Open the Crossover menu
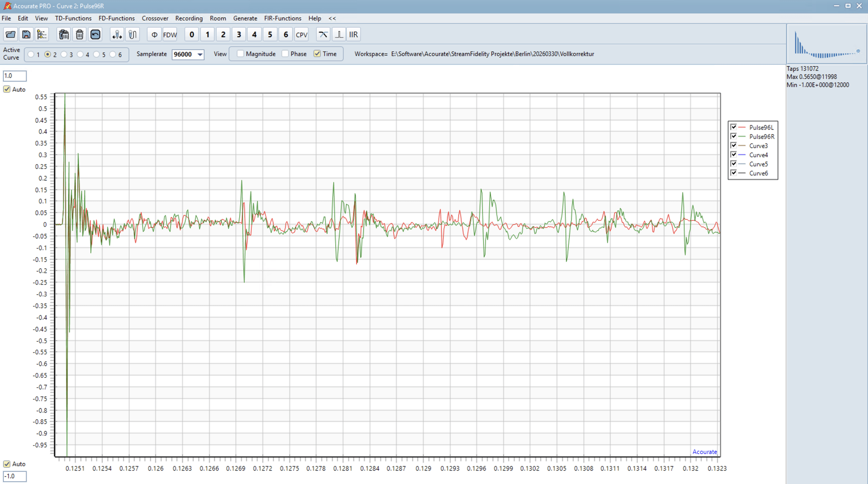This screenshot has width=868, height=484. [x=155, y=18]
